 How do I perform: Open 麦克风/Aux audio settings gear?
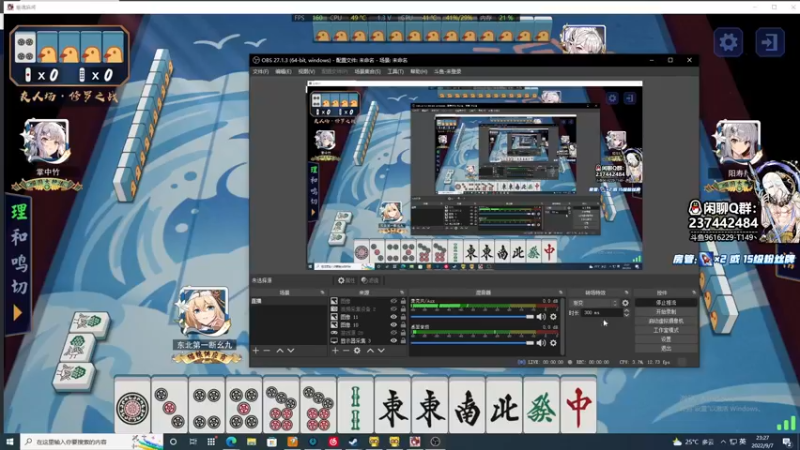553,317
